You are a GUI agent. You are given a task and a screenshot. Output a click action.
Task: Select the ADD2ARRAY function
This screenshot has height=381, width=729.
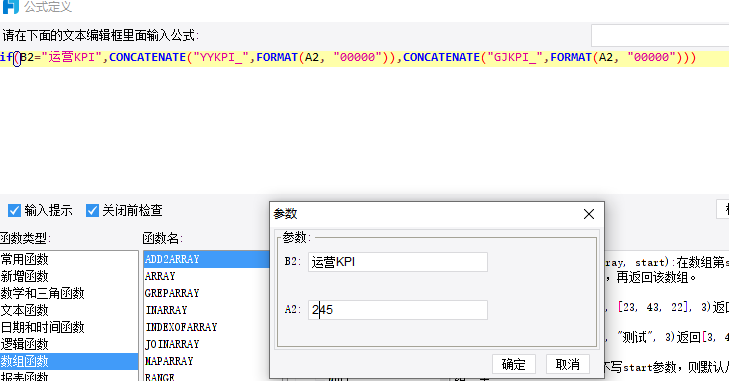[x=206, y=259]
